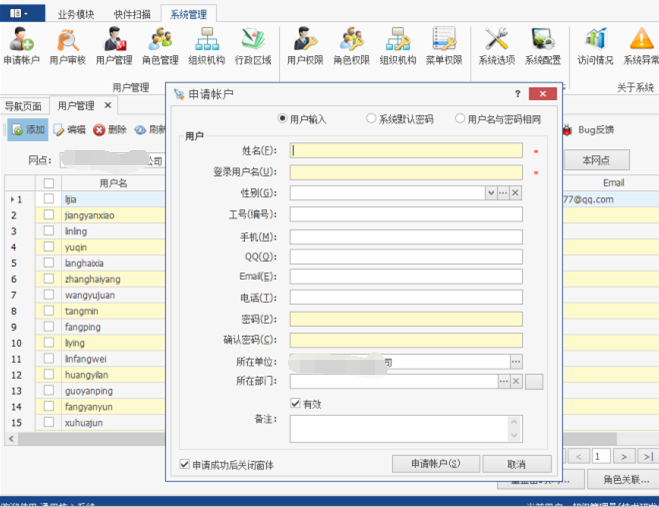Focus the 手机(M) input field
The width and height of the screenshot is (659, 507).
point(406,237)
